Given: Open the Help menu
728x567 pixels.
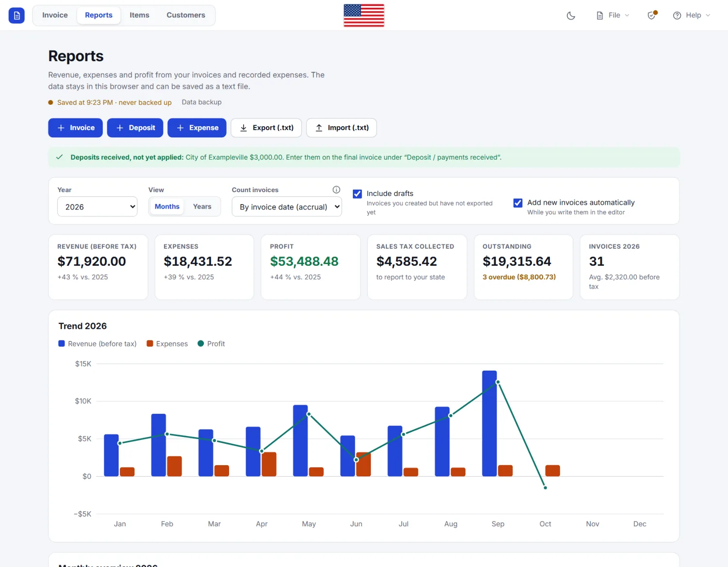Looking at the screenshot, I should [x=692, y=16].
